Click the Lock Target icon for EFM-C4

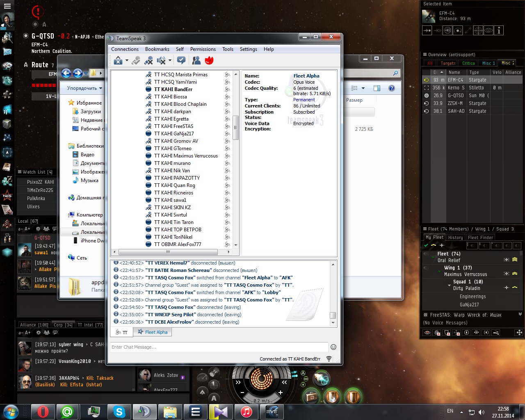click(x=478, y=30)
